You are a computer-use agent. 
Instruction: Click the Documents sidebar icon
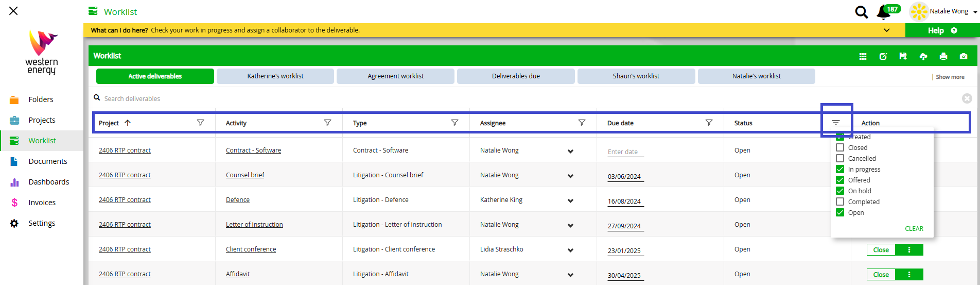(x=14, y=161)
